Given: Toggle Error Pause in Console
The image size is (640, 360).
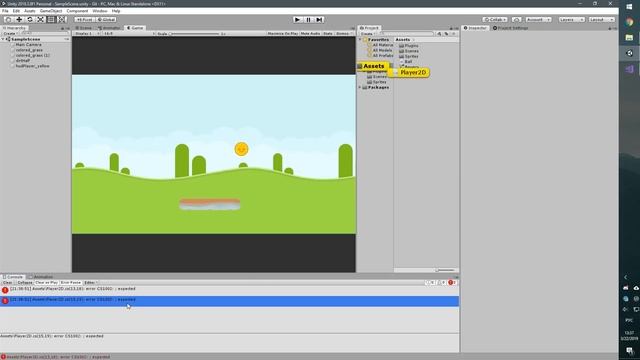Looking at the screenshot, I should pos(71,282).
